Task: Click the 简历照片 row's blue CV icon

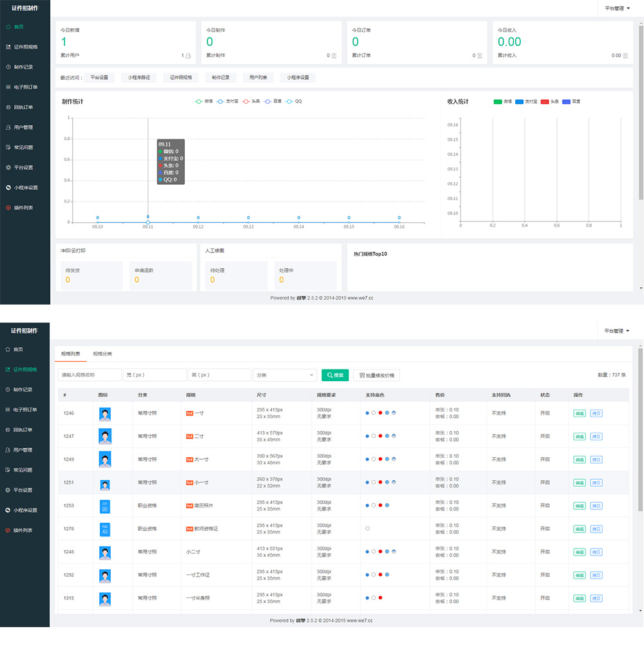Action: (105, 506)
